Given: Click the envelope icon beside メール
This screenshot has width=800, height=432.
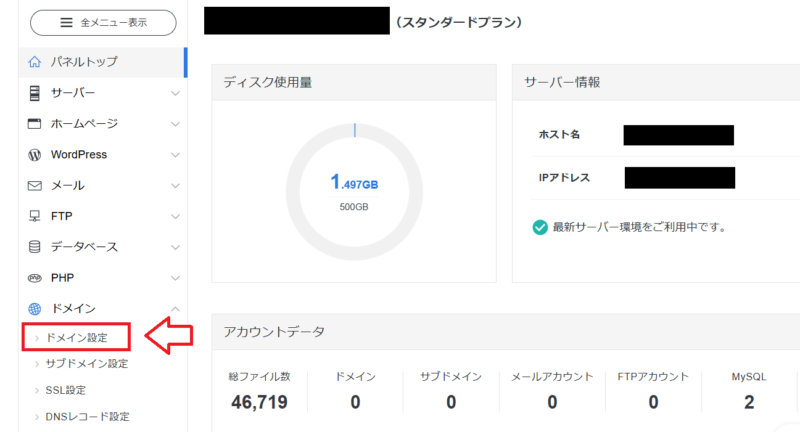Looking at the screenshot, I should point(34,185).
